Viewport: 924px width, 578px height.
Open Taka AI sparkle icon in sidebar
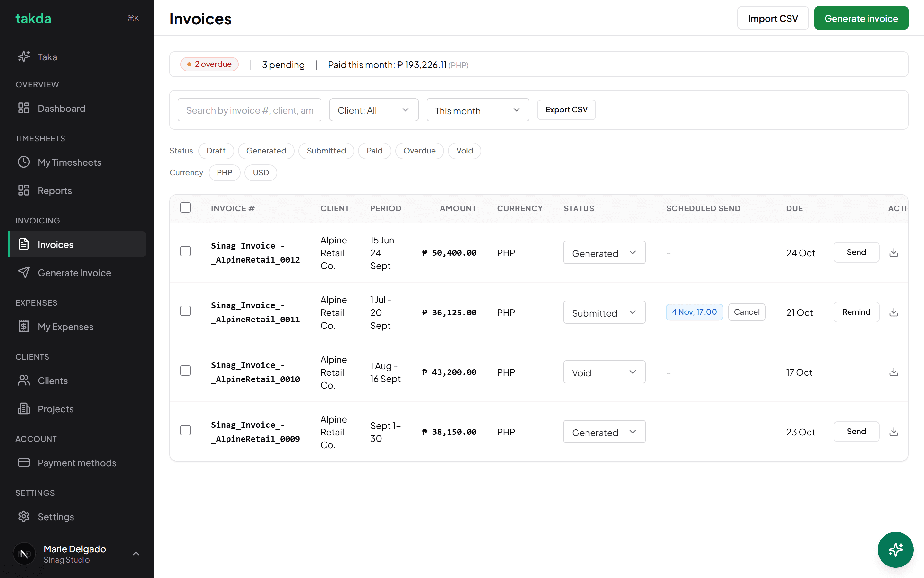pyautogui.click(x=24, y=57)
